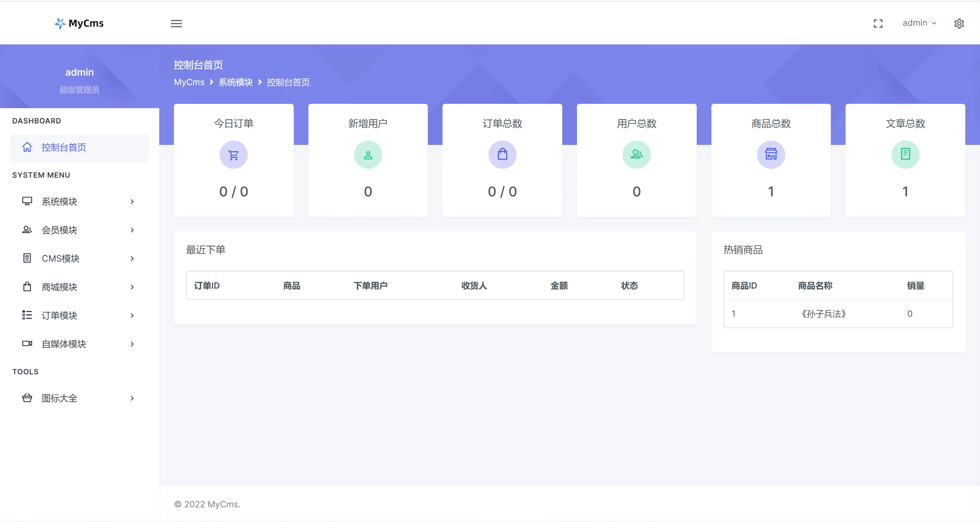This screenshot has width=980, height=522.
Task: Open the settings gear in the top bar
Action: coord(959,23)
